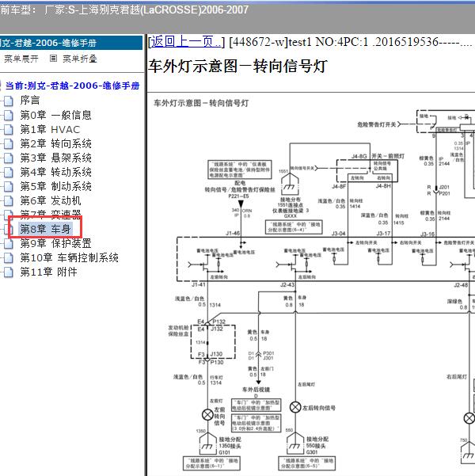Click the 接地分配 550接头 label

317,442
